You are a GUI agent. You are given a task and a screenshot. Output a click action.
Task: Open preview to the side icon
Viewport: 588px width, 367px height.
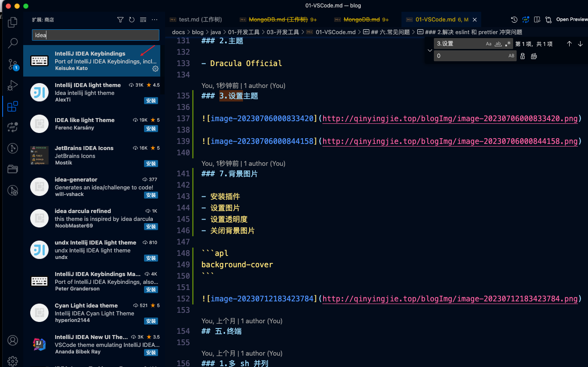coord(537,20)
